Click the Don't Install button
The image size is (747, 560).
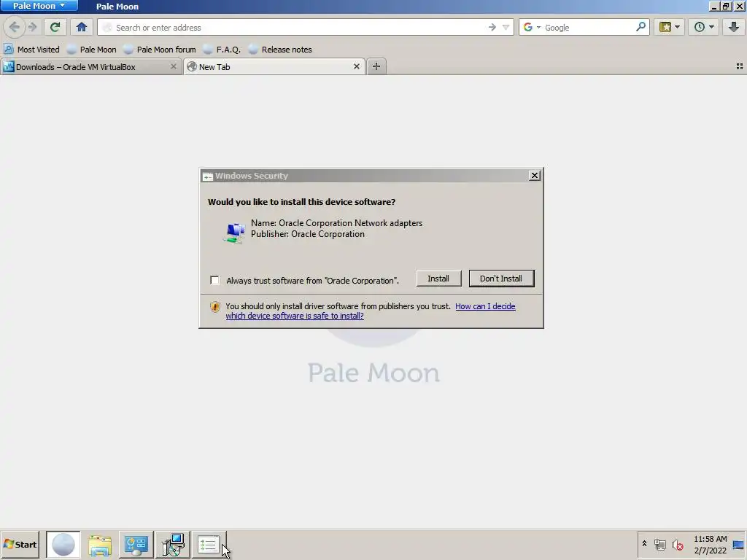(x=501, y=279)
